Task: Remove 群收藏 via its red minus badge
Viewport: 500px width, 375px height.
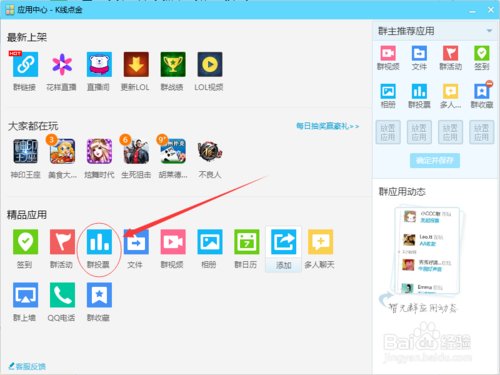Action: [x=489, y=83]
